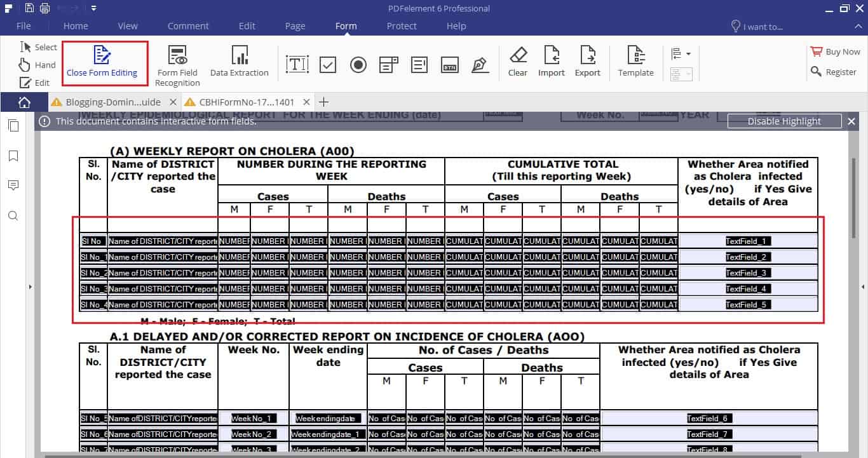The image size is (868, 458).
Task: Open the search panel
Action: coord(13,216)
